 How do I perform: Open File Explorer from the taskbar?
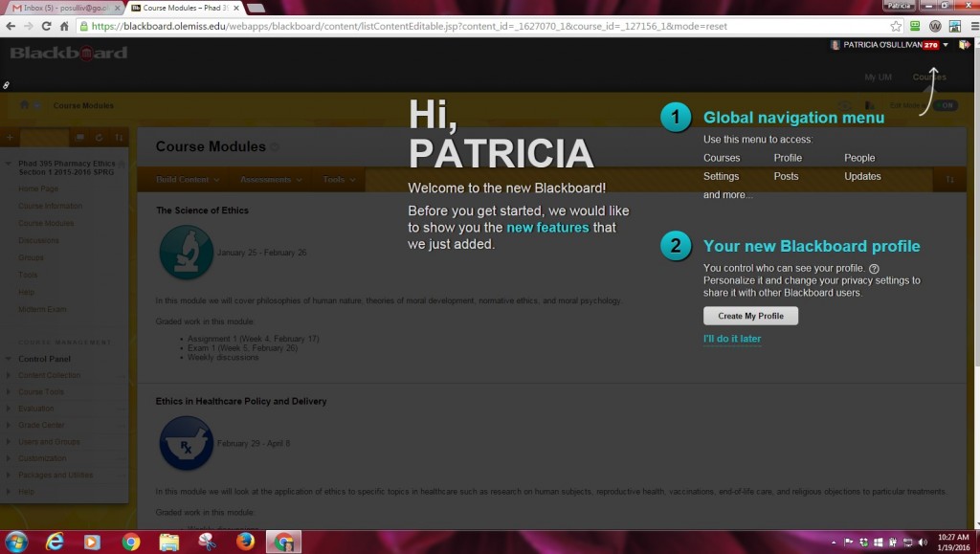coord(168,542)
